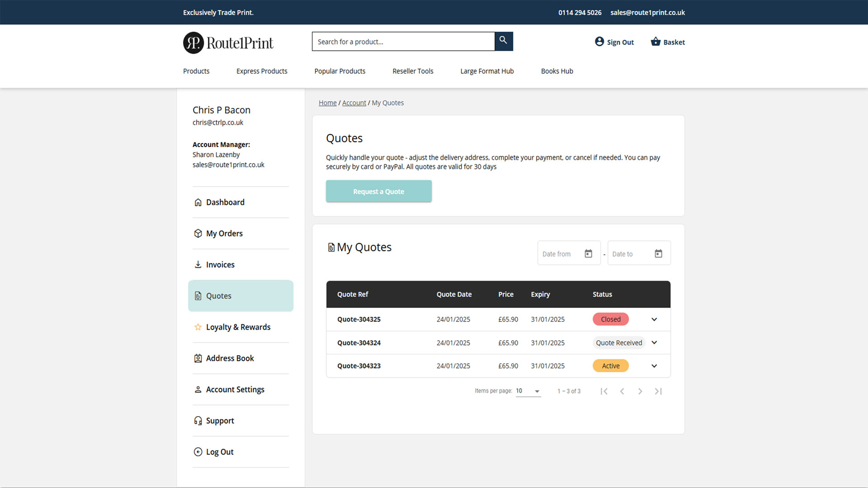Open the Large Format Hub menu
This screenshot has height=488, width=868.
point(487,71)
